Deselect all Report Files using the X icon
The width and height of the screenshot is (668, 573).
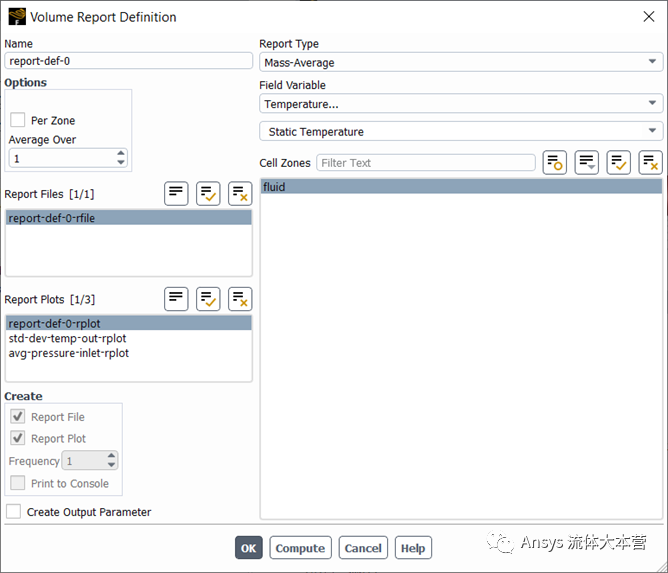240,194
